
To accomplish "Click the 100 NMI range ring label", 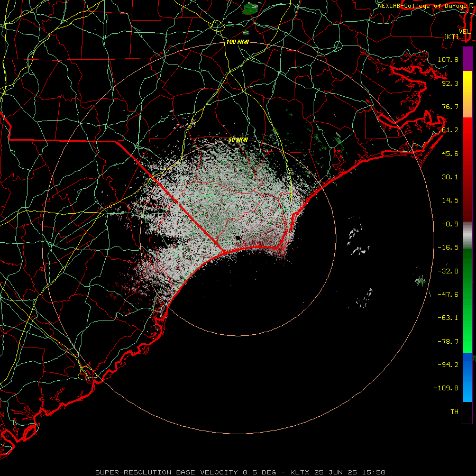I will pyautogui.click(x=237, y=42).
